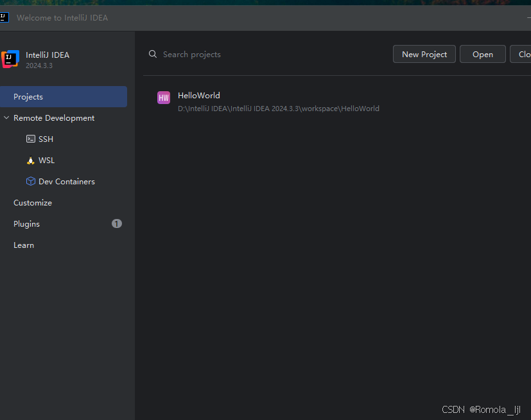Click the IntelliJ IDEA product name
Screen dimensions: 531x420
(48, 55)
